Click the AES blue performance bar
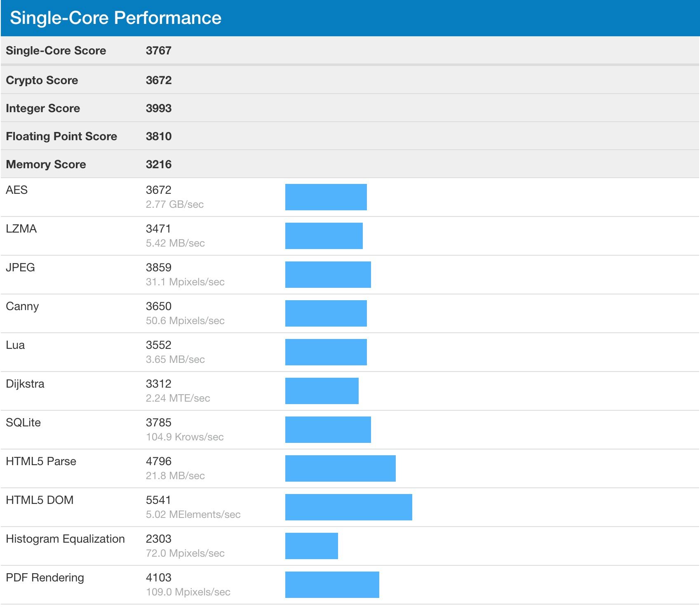The height and width of the screenshot is (607, 700). coord(326,197)
